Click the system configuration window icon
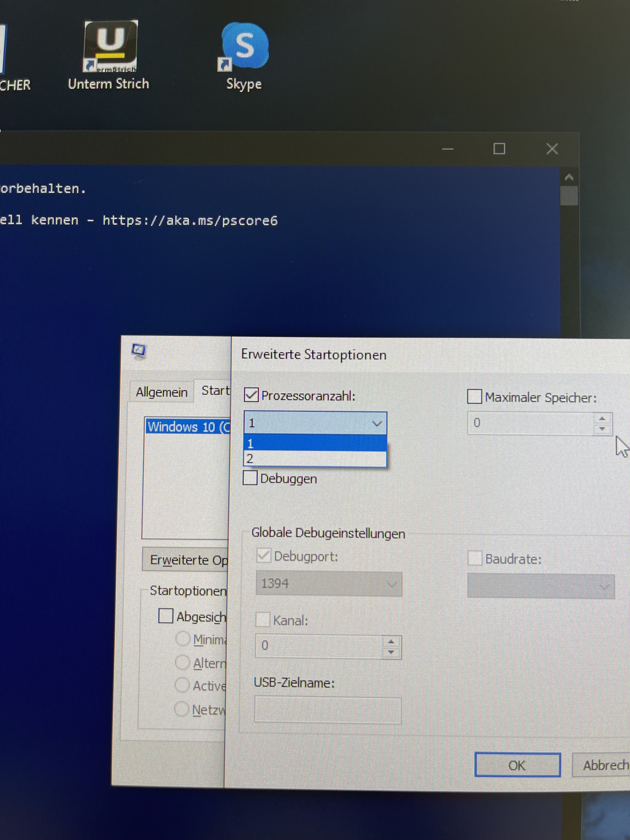Viewport: 630px width, 840px height. (139, 350)
